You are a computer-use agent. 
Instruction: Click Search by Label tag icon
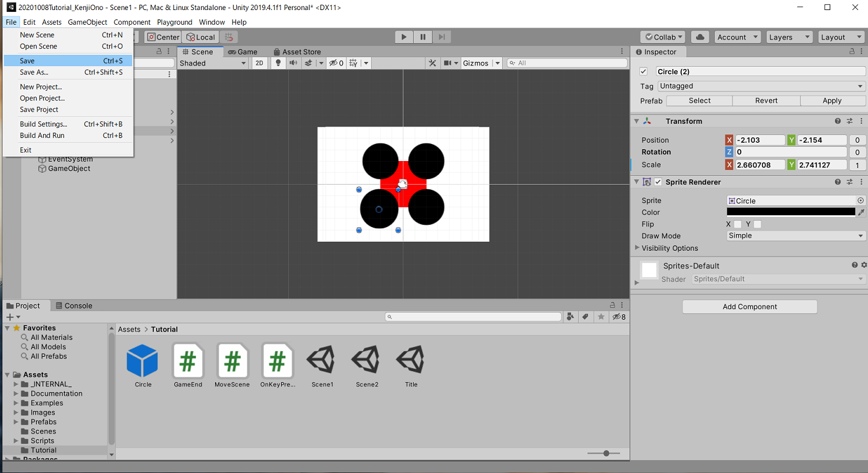point(585,317)
